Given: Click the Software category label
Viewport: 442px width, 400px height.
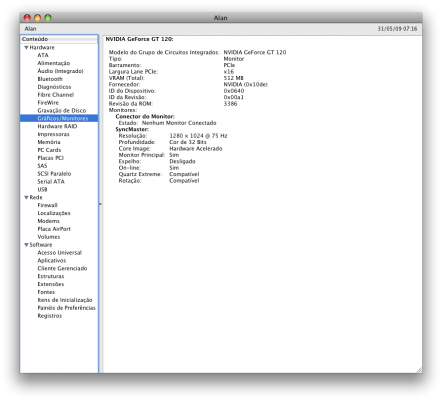Looking at the screenshot, I should tap(41, 245).
